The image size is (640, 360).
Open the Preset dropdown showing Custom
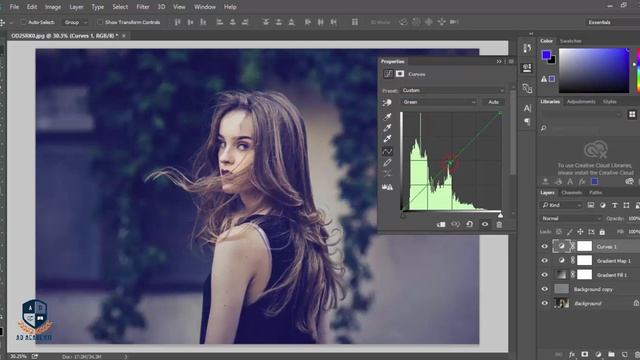coord(453,90)
